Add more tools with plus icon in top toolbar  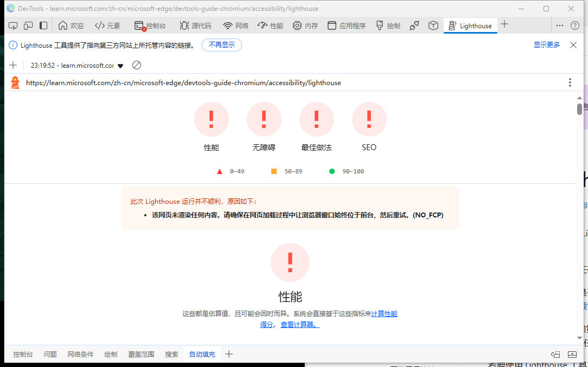pos(504,24)
